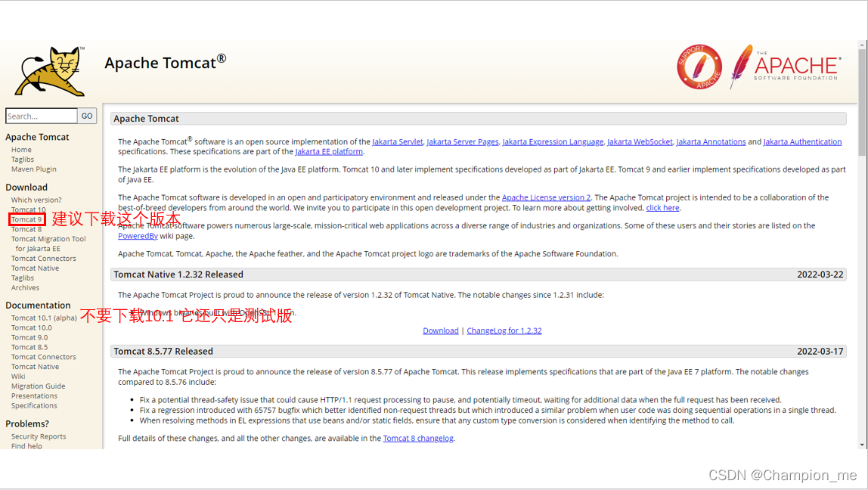The image size is (868, 490).
Task: Click the GO search button
Action: coord(87,116)
